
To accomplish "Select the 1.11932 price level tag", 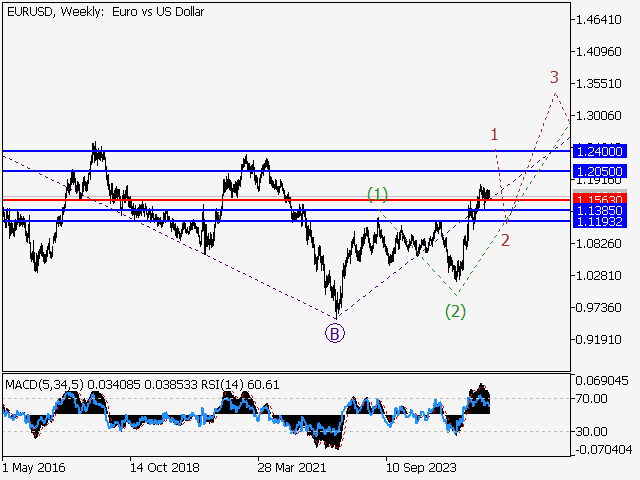I will click(x=600, y=222).
